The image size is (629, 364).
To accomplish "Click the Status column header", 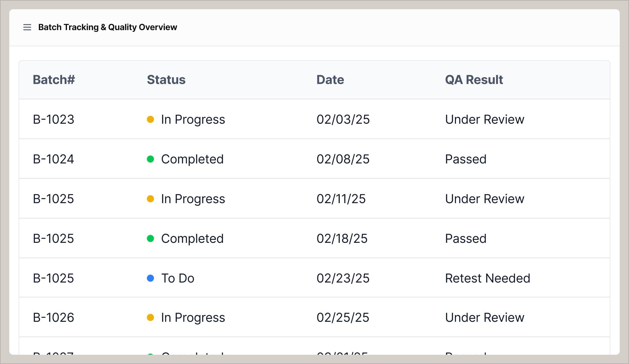I will 166,80.
